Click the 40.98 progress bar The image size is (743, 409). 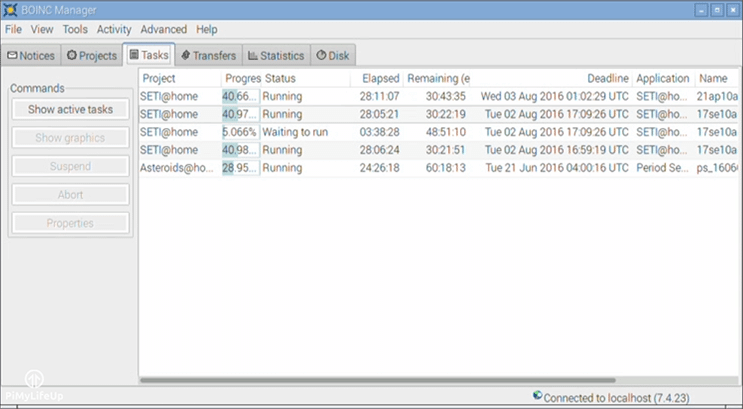click(241, 150)
